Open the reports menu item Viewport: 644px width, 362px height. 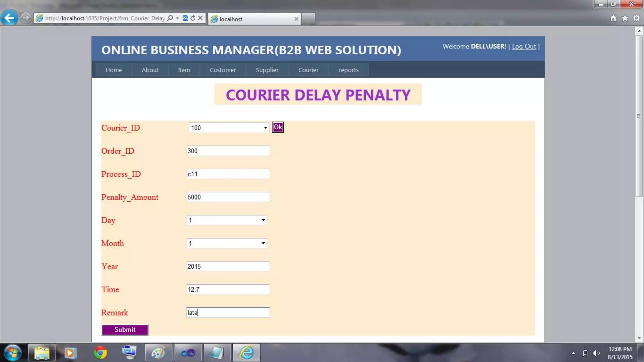pos(348,70)
